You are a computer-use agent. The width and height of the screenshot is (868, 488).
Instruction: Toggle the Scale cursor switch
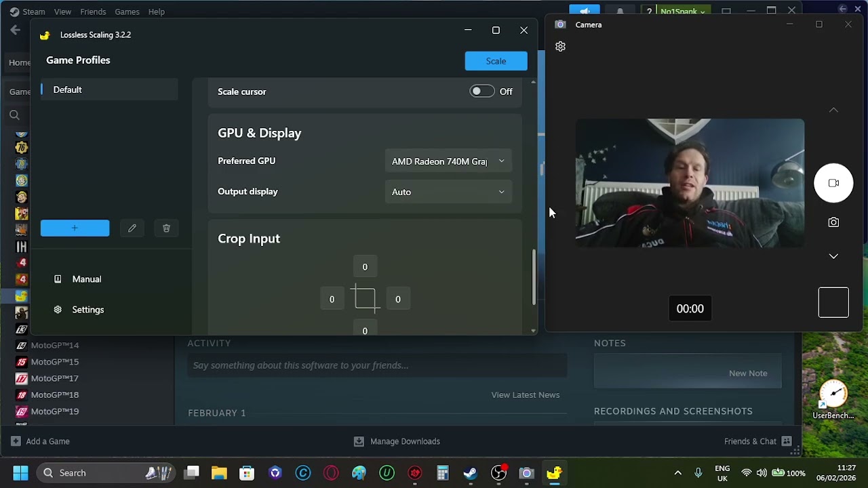(482, 91)
